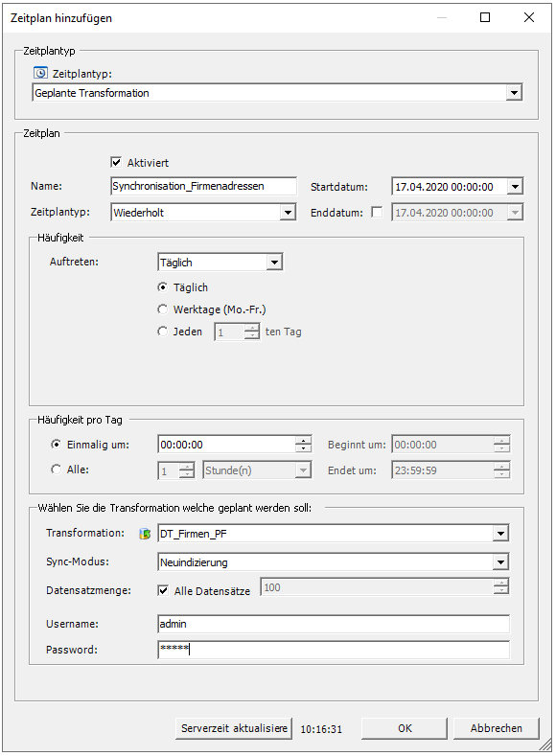
Task: Choose the Alle interval radio button
Action: click(x=56, y=470)
